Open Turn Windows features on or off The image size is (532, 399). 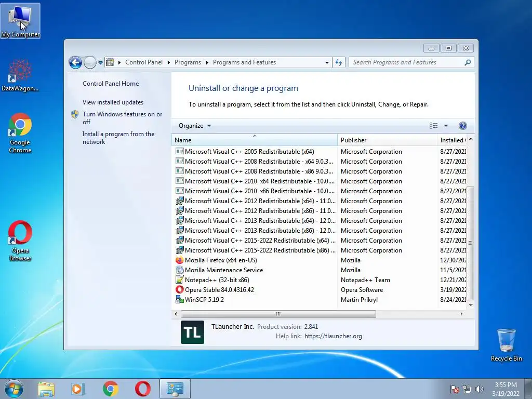[x=123, y=118]
